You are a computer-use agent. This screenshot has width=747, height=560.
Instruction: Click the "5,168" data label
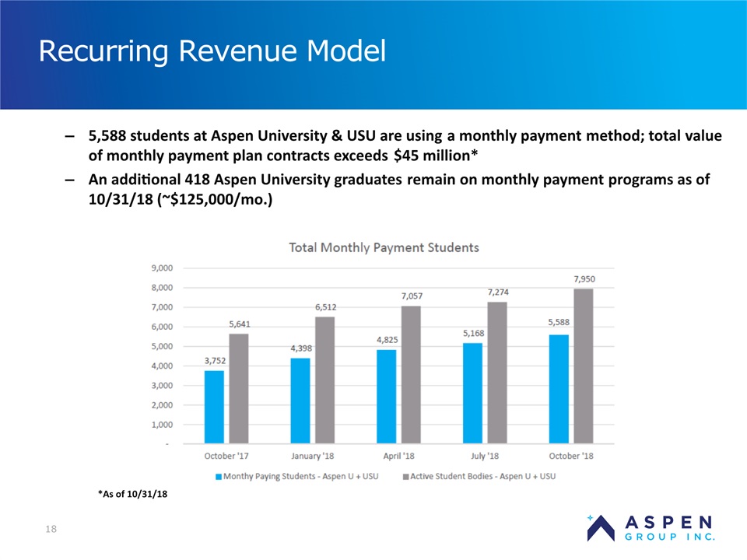point(474,334)
